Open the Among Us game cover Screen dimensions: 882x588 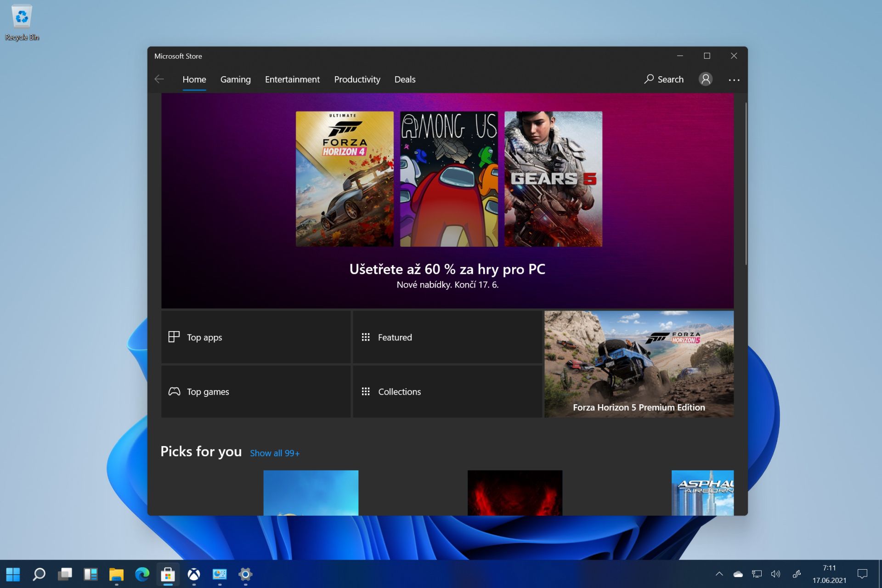pos(449,179)
